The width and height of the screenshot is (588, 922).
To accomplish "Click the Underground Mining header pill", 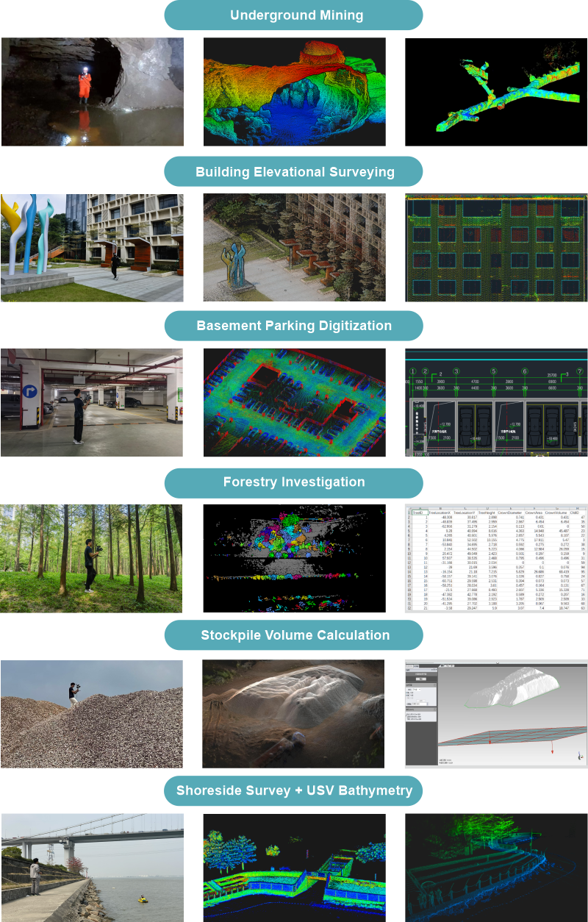I will pyautogui.click(x=294, y=15).
